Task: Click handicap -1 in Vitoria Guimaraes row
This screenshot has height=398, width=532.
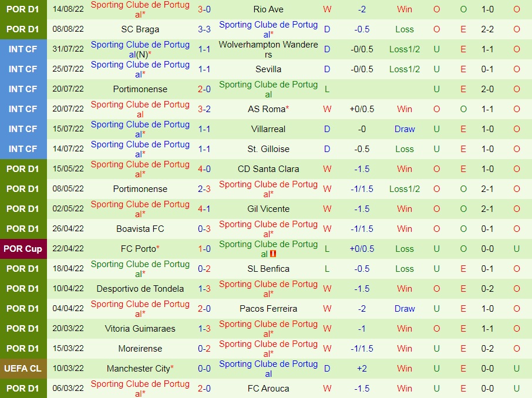Action: click(x=362, y=329)
